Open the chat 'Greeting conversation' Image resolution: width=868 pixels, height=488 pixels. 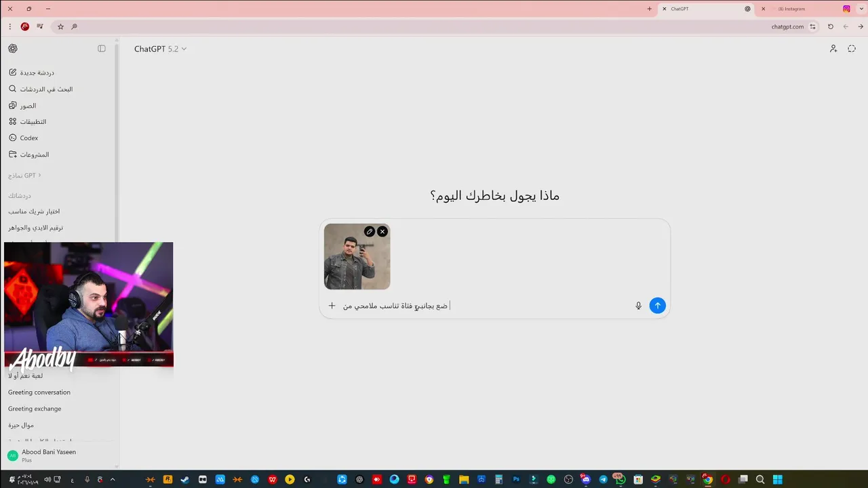point(39,392)
